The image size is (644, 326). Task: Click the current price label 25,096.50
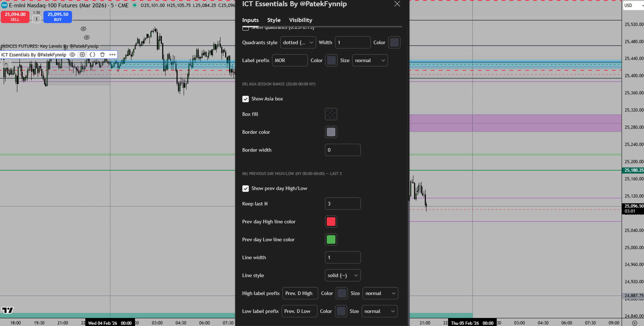pos(633,206)
